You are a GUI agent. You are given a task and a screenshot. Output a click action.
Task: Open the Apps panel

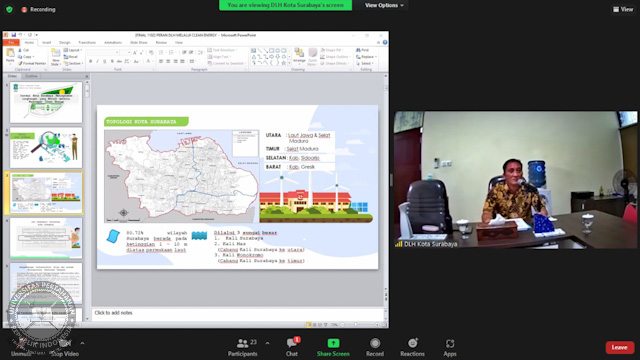tap(450, 347)
